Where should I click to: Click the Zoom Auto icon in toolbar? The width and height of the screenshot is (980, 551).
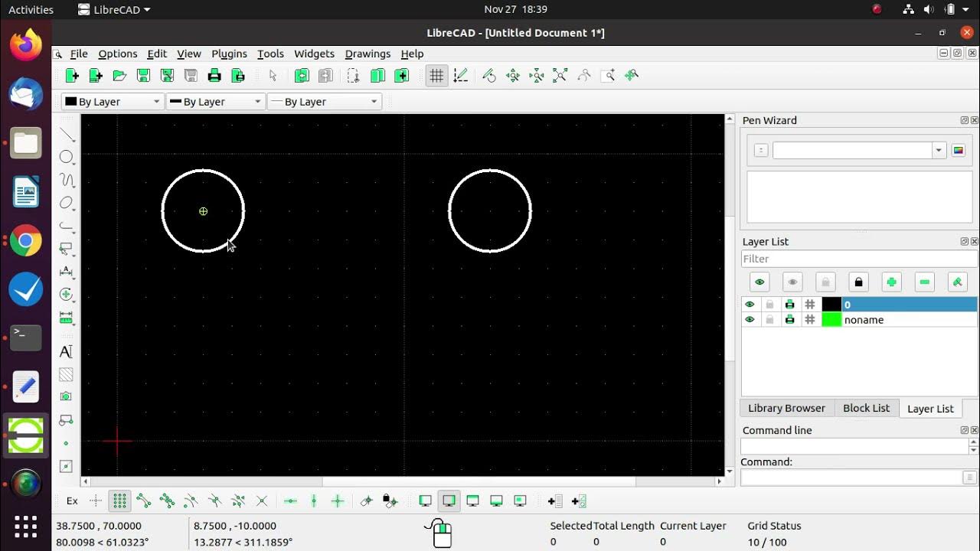[x=560, y=75]
